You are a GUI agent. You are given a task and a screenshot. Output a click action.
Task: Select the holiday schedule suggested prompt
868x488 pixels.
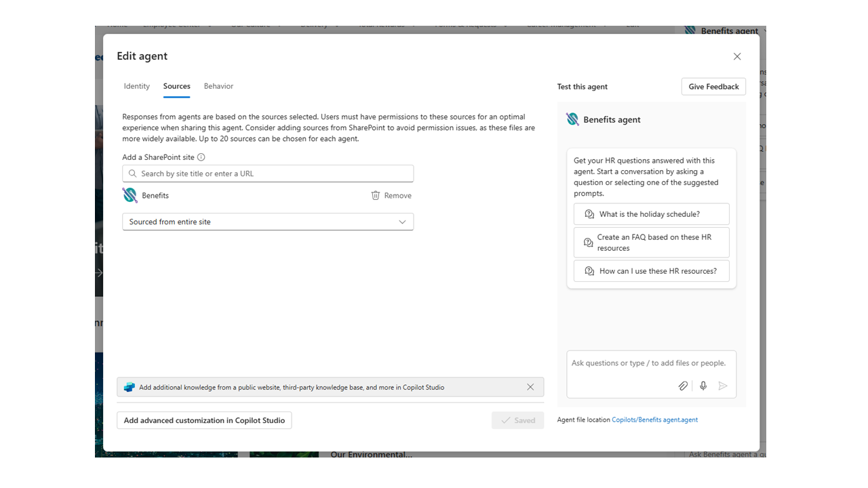[652, 214]
